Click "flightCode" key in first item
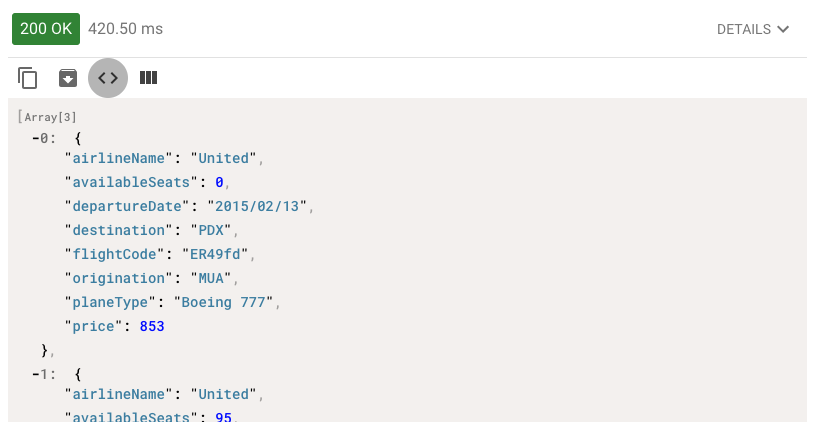 tap(115, 255)
